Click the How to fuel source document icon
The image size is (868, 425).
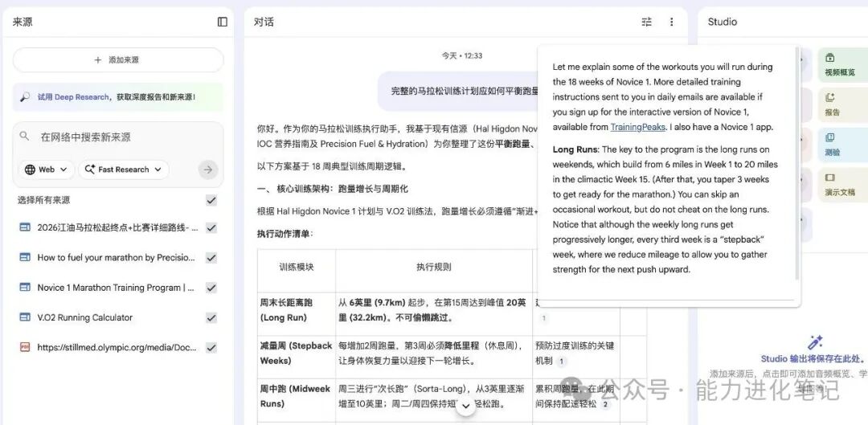(25, 257)
